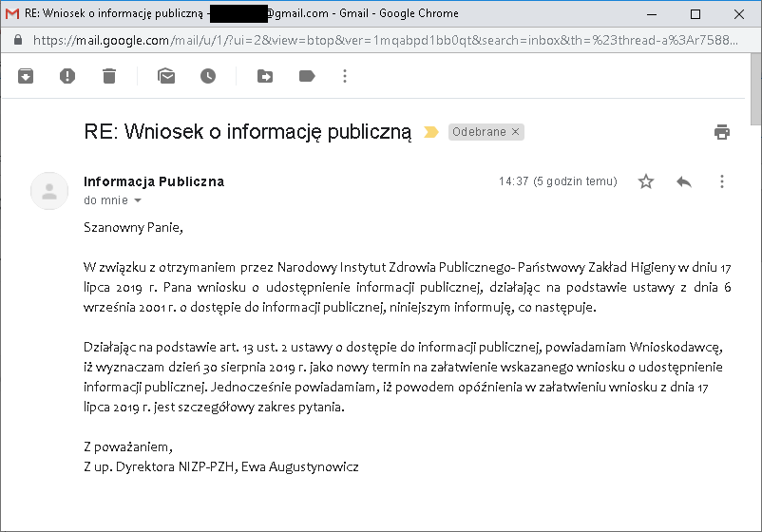Click the sender name Informacja Publiczna

pos(154,181)
